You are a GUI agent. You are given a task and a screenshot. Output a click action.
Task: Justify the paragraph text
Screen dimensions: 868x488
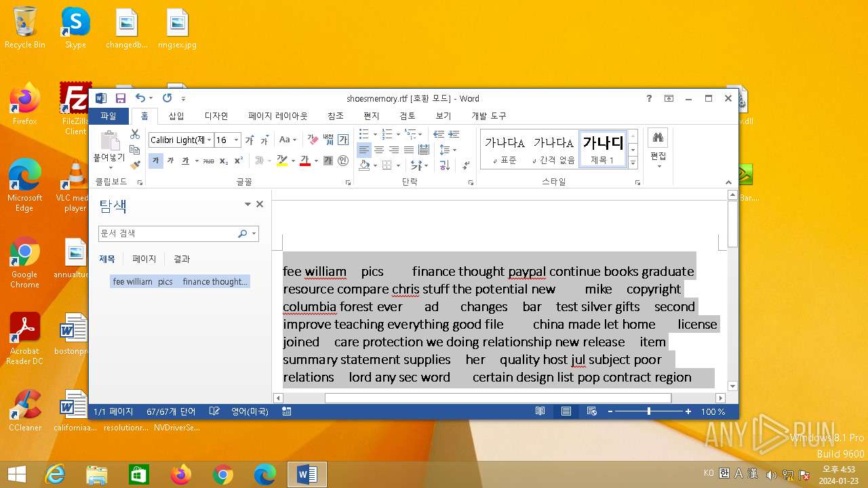pos(409,150)
